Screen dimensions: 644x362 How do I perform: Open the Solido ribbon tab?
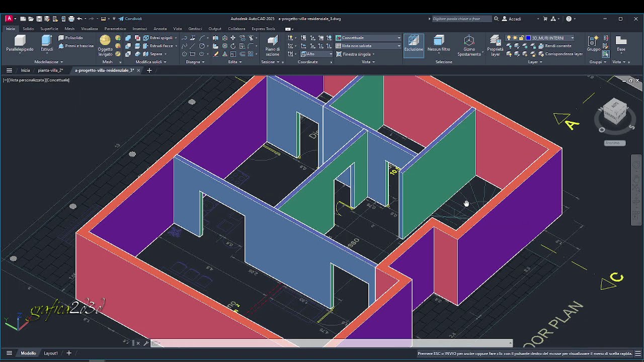click(28, 29)
